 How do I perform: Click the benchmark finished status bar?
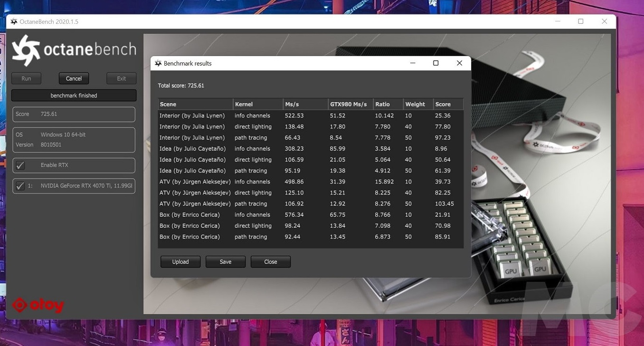pos(74,96)
